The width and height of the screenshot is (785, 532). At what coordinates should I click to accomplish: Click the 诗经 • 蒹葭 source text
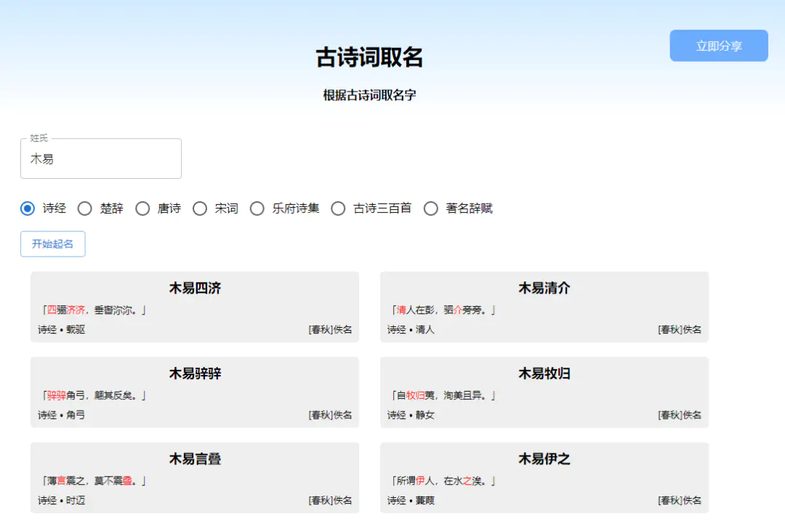pyautogui.click(x=411, y=501)
